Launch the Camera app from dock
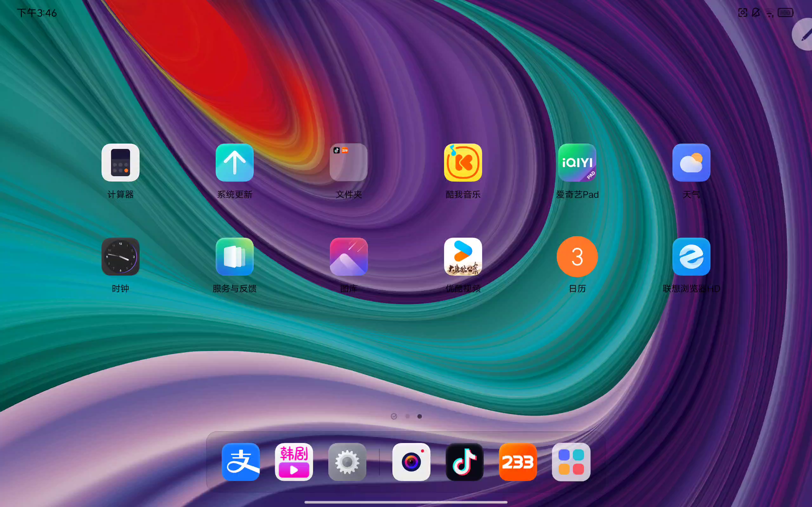 tap(411, 462)
